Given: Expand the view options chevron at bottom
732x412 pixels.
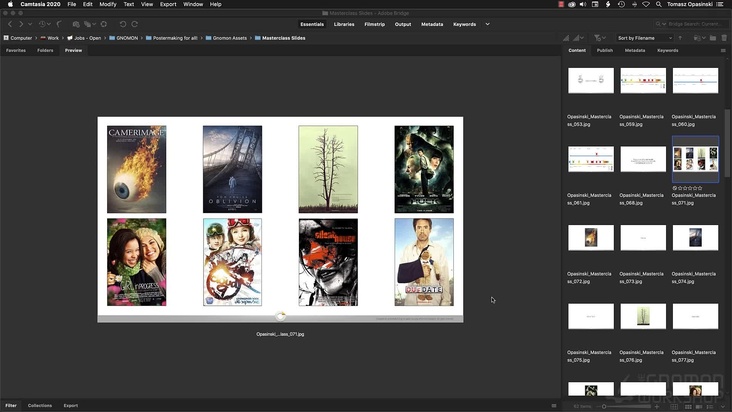Looking at the screenshot, I should [x=723, y=407].
